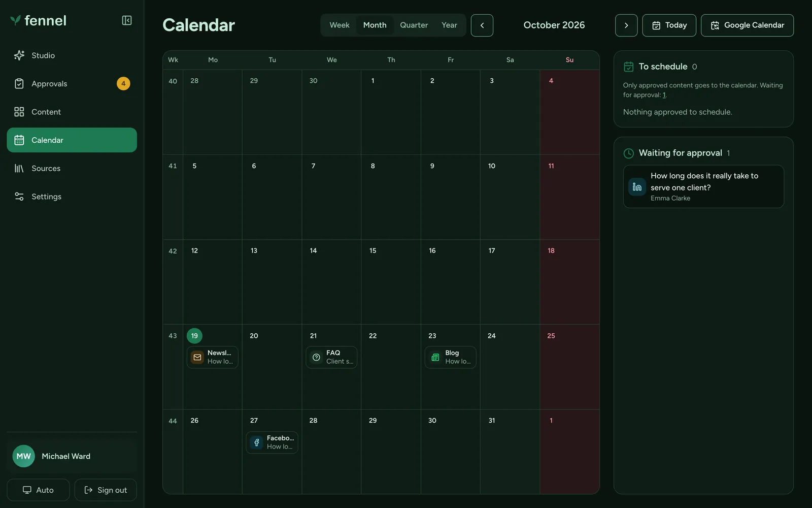This screenshot has width=812, height=508.
Task: Go to previous month
Action: pyautogui.click(x=482, y=25)
